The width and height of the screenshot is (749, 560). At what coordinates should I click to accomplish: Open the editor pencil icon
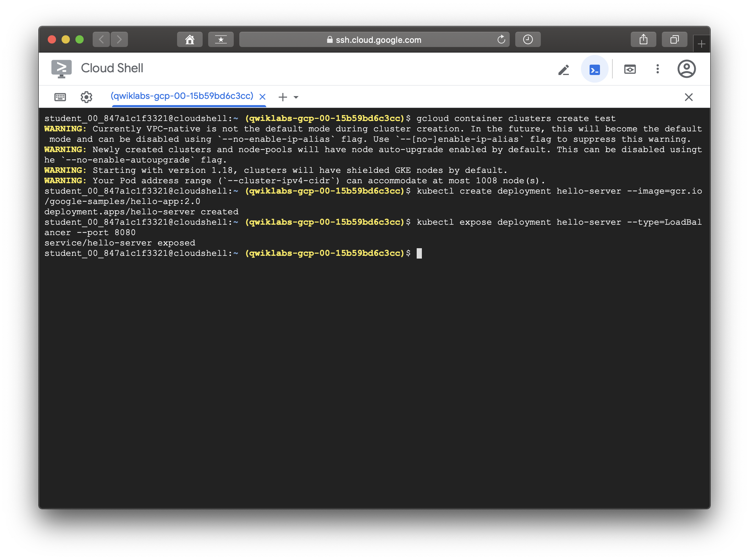(x=564, y=69)
